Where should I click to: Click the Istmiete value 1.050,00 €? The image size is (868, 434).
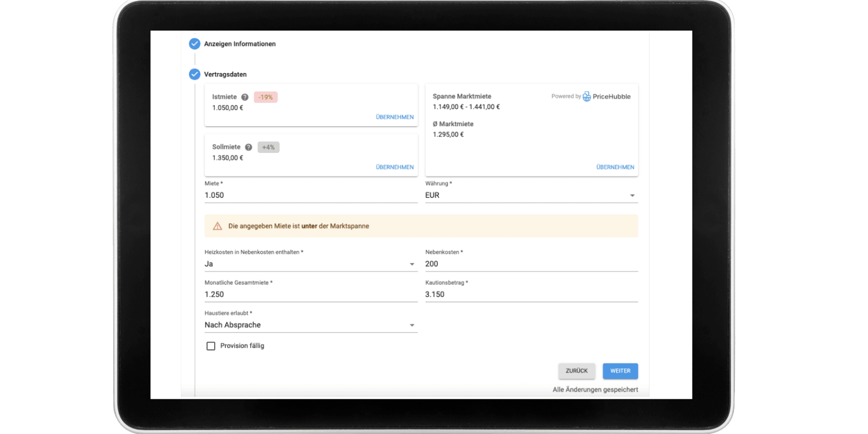pos(228,108)
